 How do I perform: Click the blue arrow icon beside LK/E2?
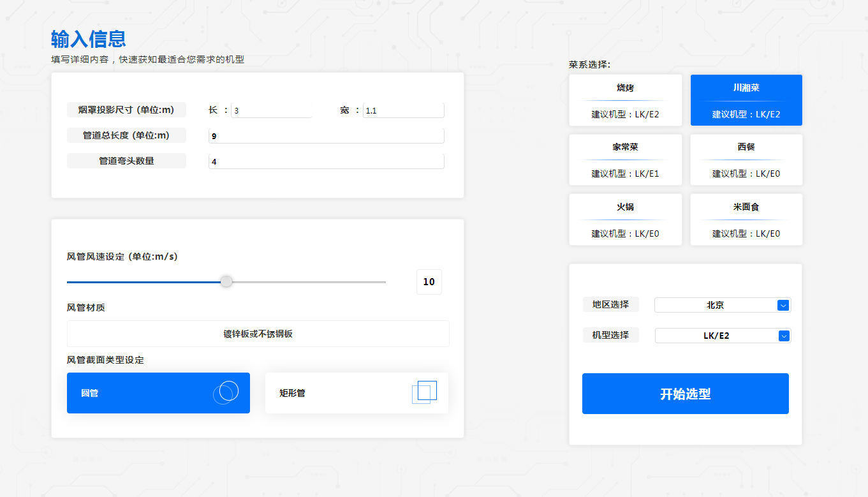point(784,336)
